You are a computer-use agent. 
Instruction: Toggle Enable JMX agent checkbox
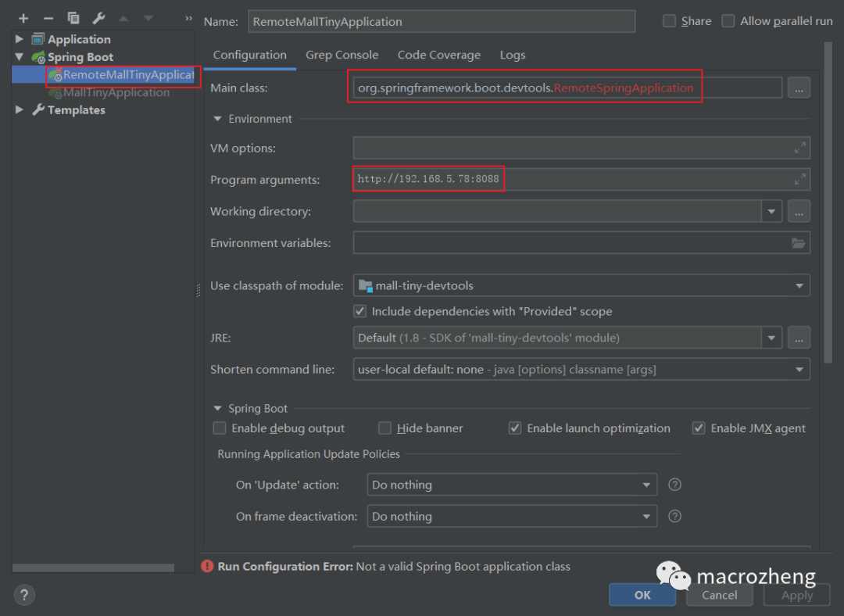point(698,428)
